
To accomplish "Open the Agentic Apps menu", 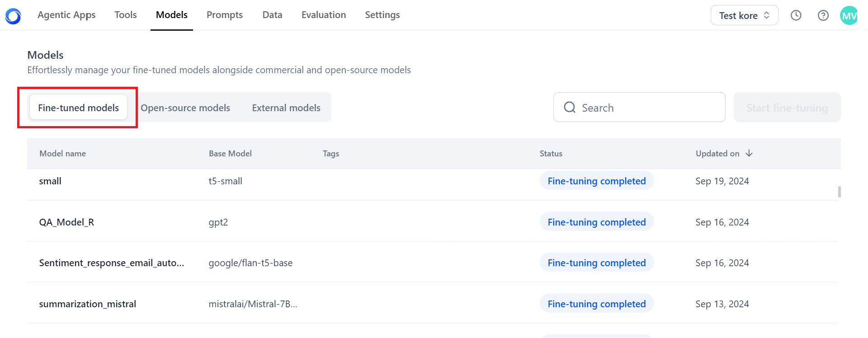I will point(66,15).
